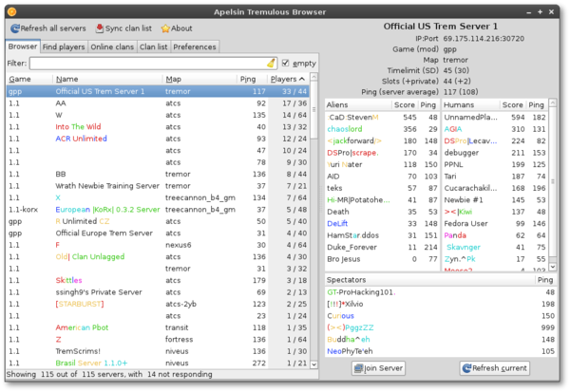Sort server list by Map column
Image resolution: width=570 pixels, height=392 pixels.
199,79
